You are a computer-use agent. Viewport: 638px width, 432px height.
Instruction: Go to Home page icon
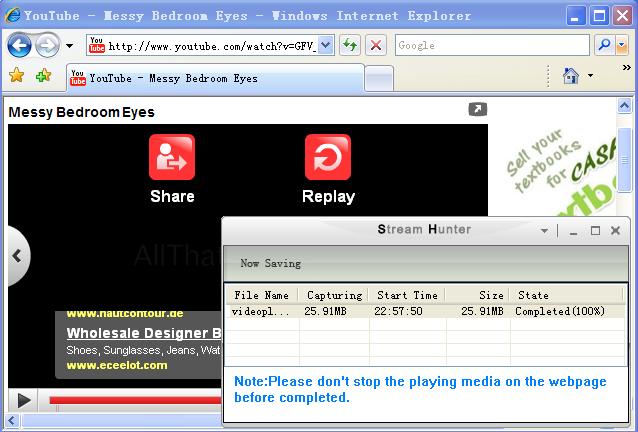pyautogui.click(x=570, y=76)
